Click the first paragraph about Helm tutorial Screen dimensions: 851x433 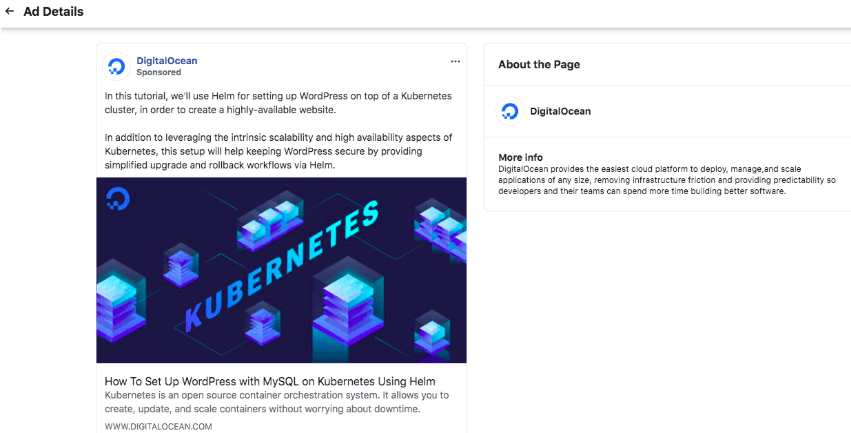277,102
